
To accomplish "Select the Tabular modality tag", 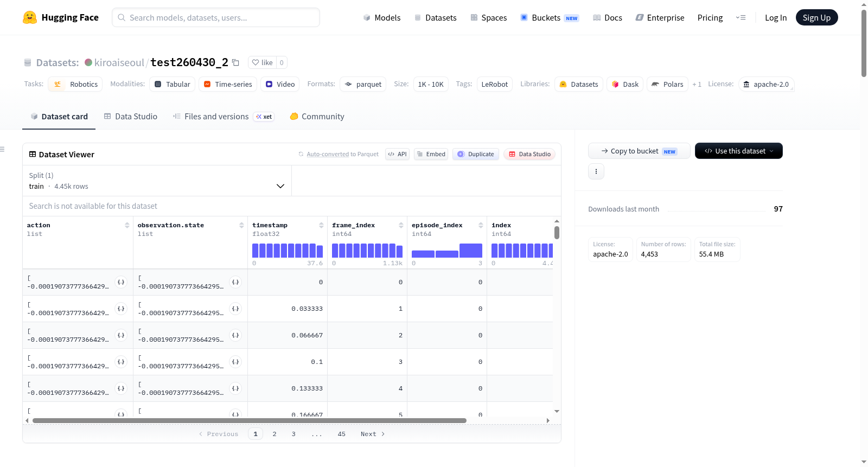I will 172,84.
